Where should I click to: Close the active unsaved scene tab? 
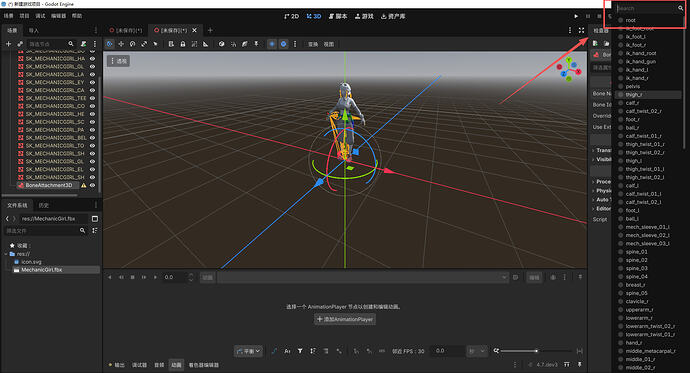coord(195,30)
